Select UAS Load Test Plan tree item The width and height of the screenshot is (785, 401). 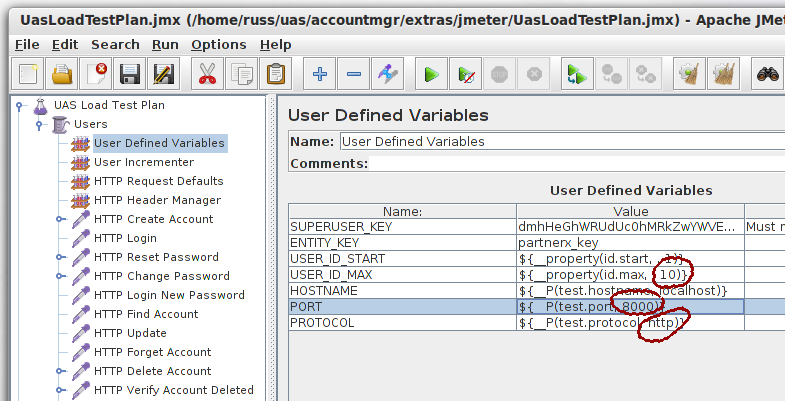109,105
